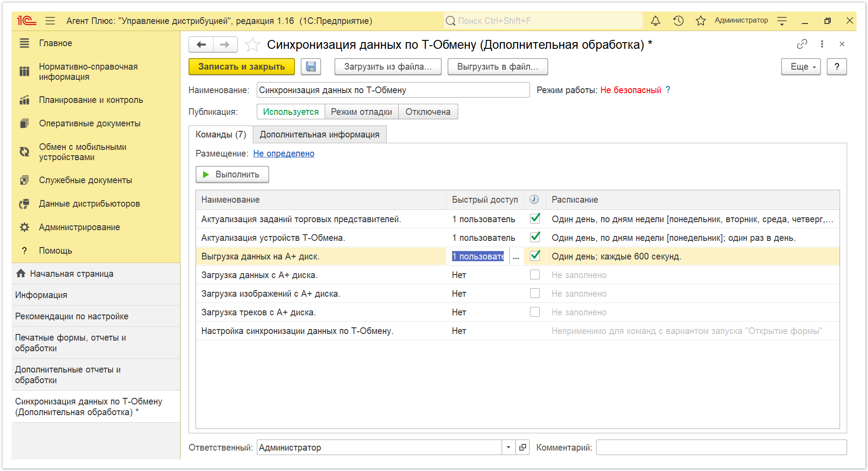Close the Синхронизация form tab

(842, 44)
